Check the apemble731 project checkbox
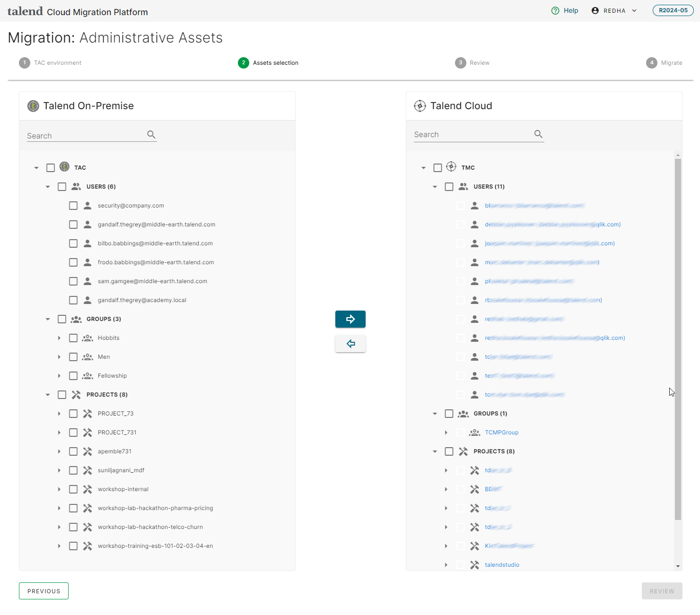The width and height of the screenshot is (700, 615). pyautogui.click(x=73, y=451)
